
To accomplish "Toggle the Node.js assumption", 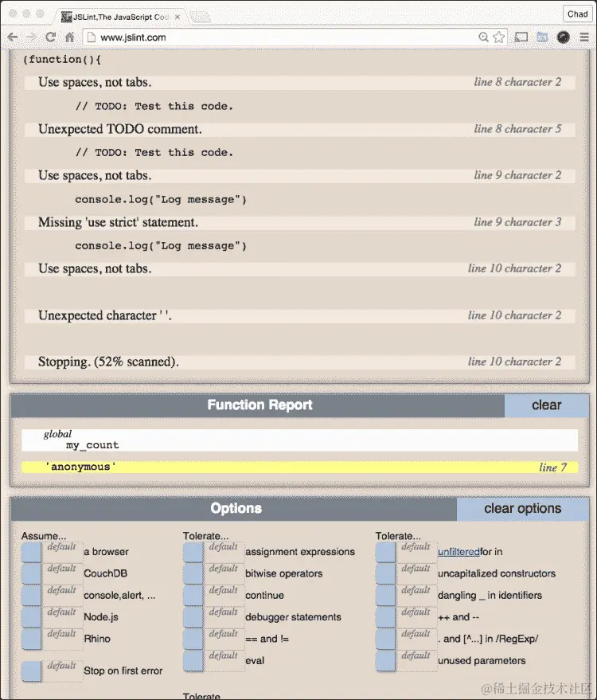I will point(31,618).
